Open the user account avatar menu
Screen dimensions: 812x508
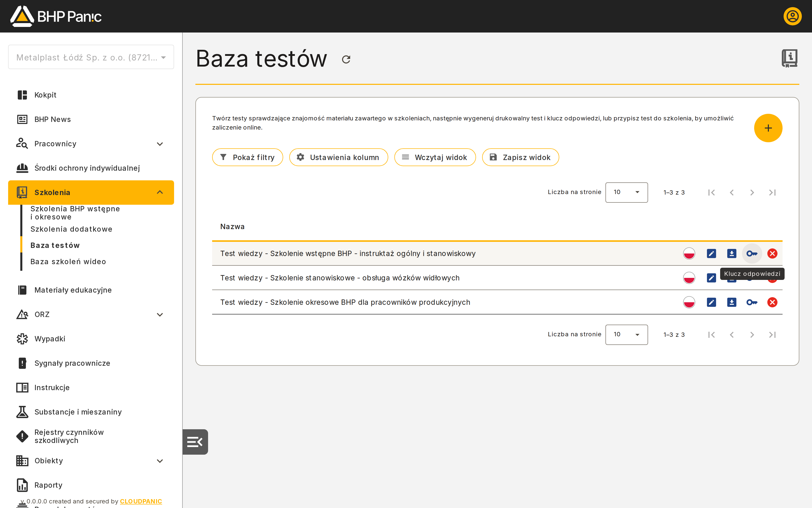[792, 16]
